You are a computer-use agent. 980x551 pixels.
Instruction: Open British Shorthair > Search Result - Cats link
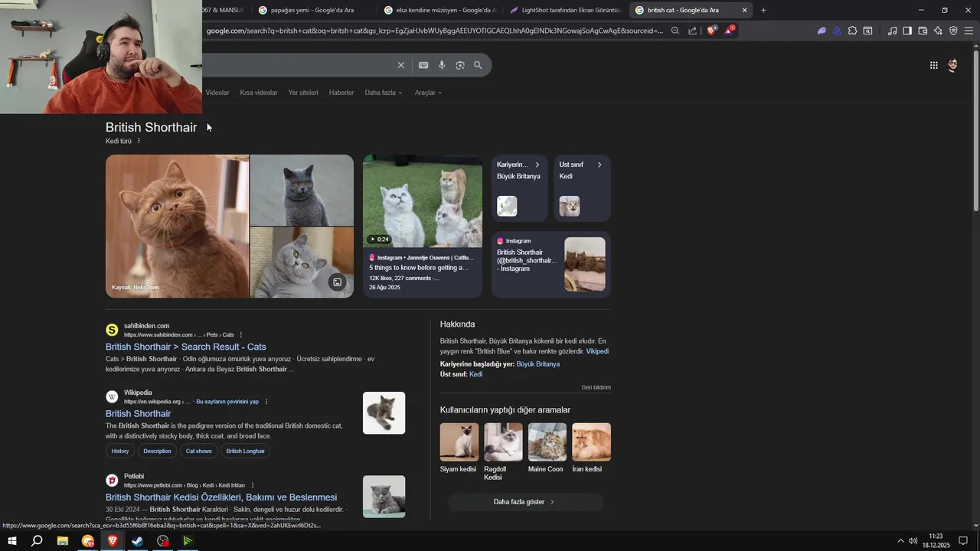[x=186, y=347]
